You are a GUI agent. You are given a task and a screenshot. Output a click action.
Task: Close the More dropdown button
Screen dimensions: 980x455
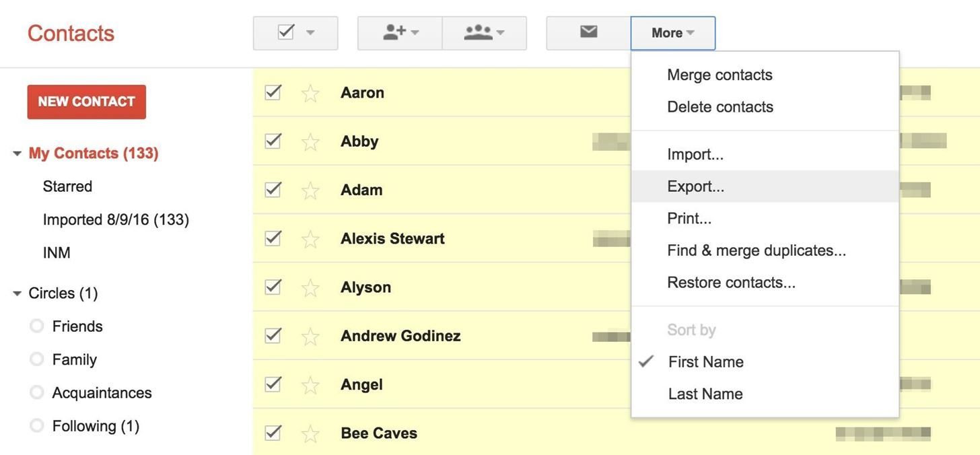click(x=672, y=33)
